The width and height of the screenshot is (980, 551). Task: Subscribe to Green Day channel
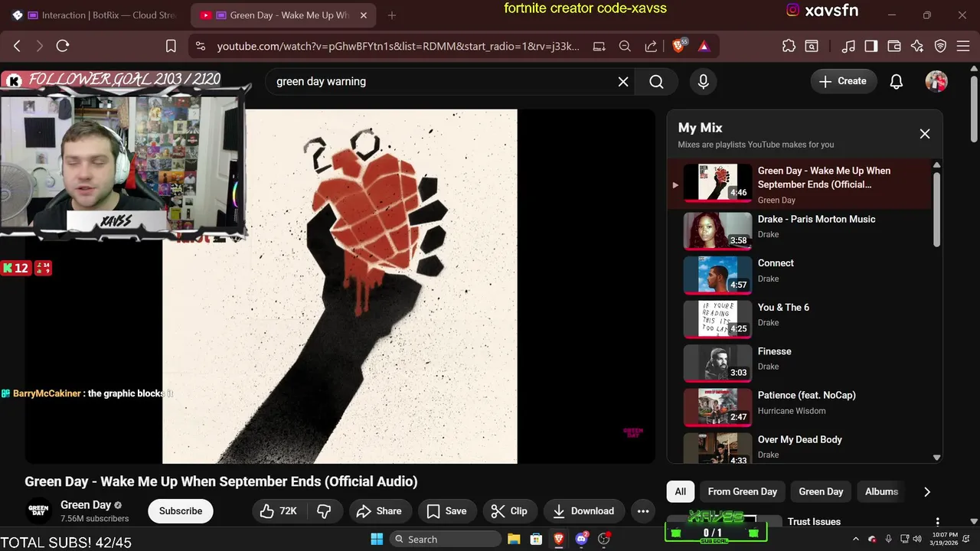[x=181, y=511]
